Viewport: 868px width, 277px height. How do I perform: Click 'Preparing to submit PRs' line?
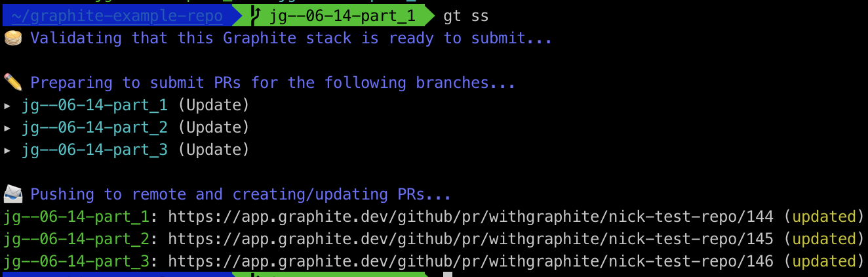(x=273, y=83)
